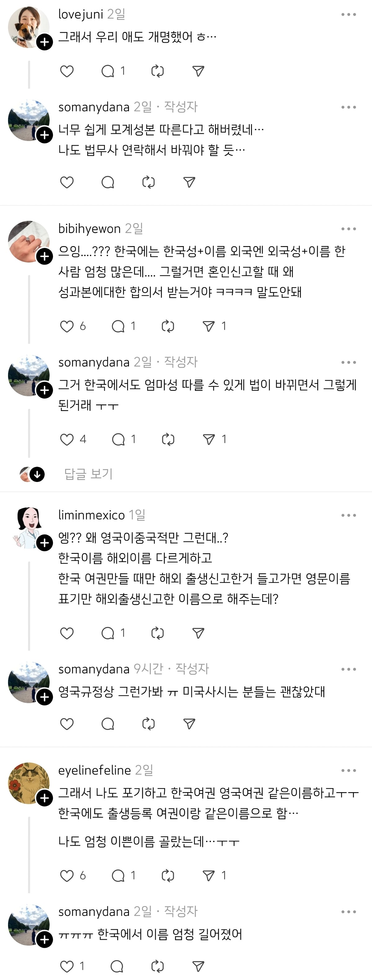Share bibihyewon's comment via send icon
The height and width of the screenshot is (980, 372).
208,326
